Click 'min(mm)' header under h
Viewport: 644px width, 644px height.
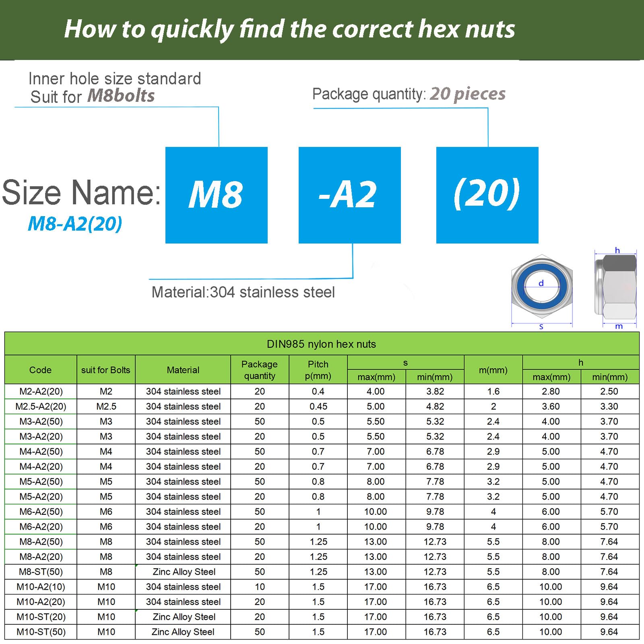[610, 377]
